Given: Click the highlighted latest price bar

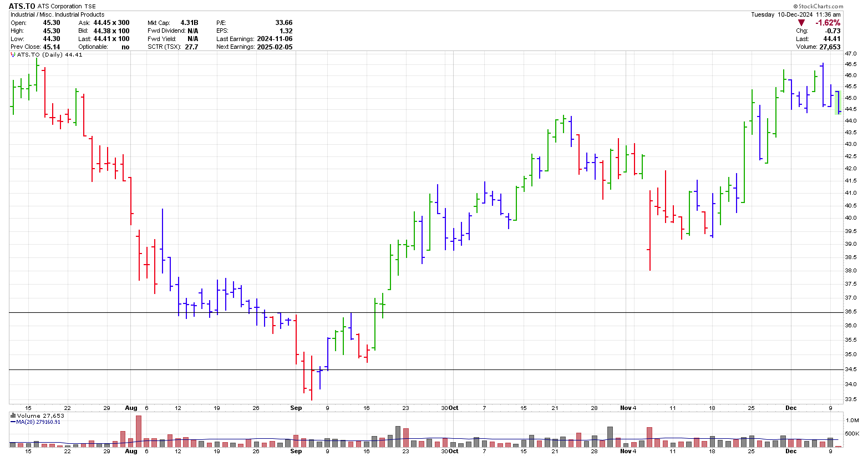Looking at the screenshot, I should coord(838,103).
